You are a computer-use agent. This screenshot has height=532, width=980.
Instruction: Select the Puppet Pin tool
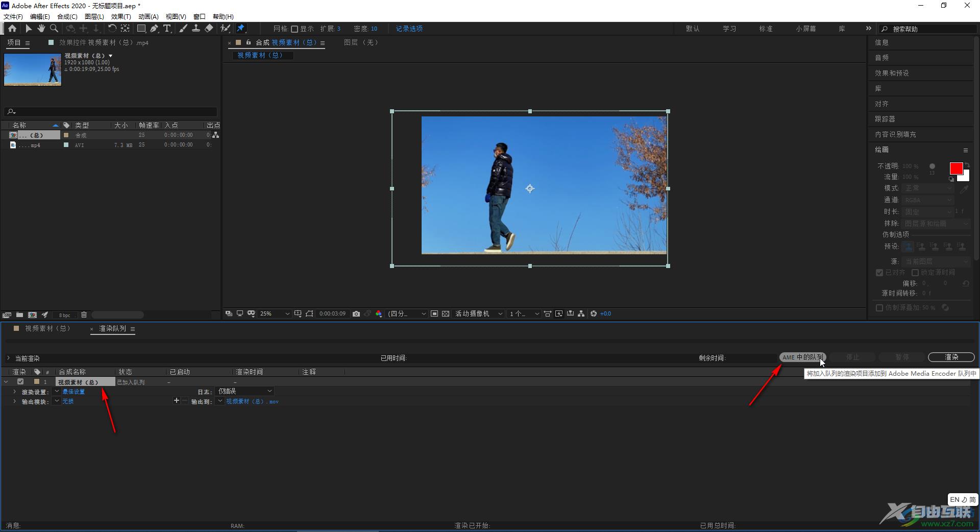pos(240,29)
